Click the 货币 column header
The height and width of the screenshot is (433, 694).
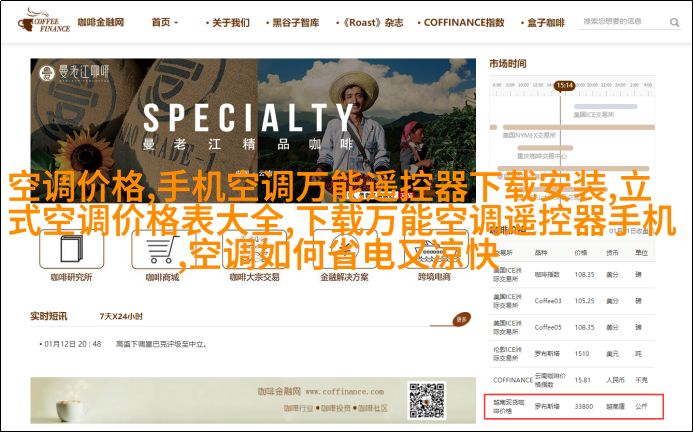click(613, 253)
